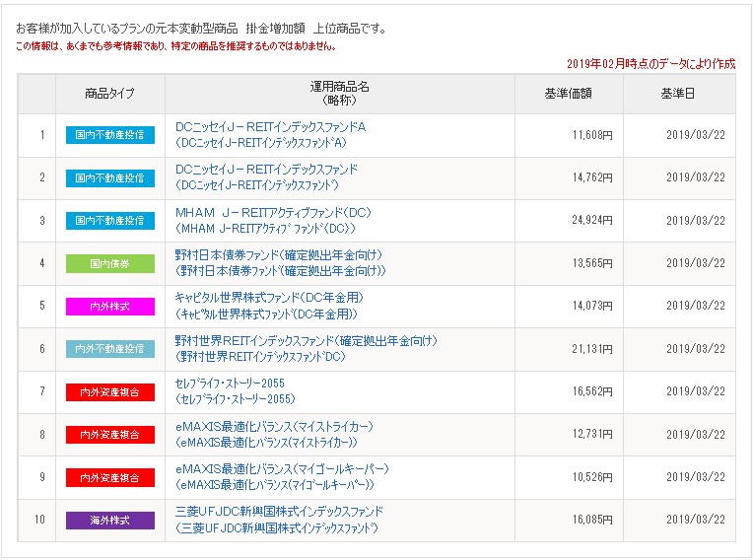Select date 2019/03/22 in 海外株式 row
Screen dimensions: 753x560
tap(696, 520)
